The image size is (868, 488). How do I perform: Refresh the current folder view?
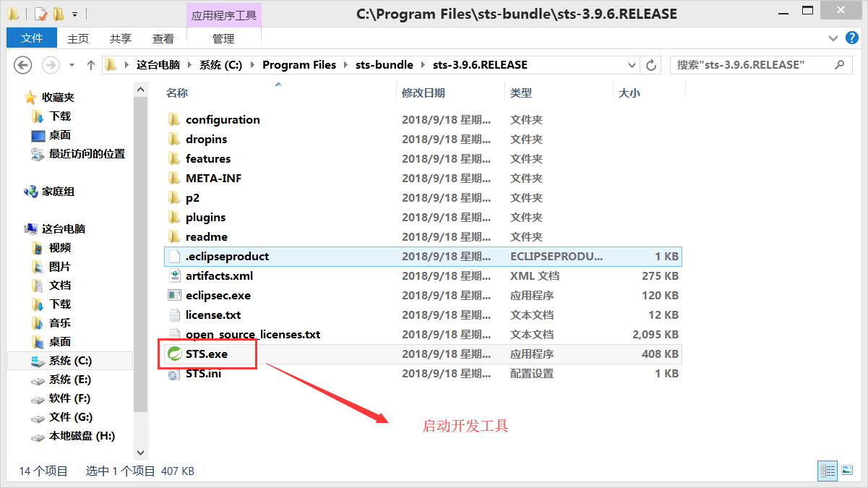(650, 65)
